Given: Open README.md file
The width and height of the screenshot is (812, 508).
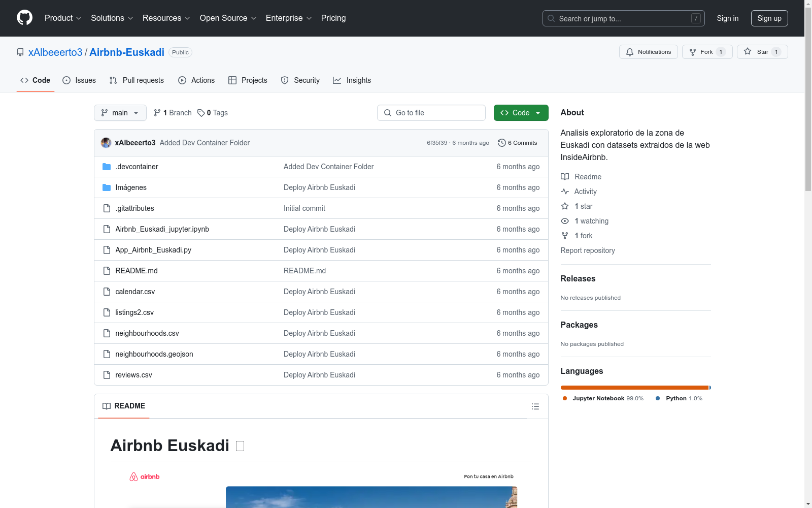Looking at the screenshot, I should (137, 271).
